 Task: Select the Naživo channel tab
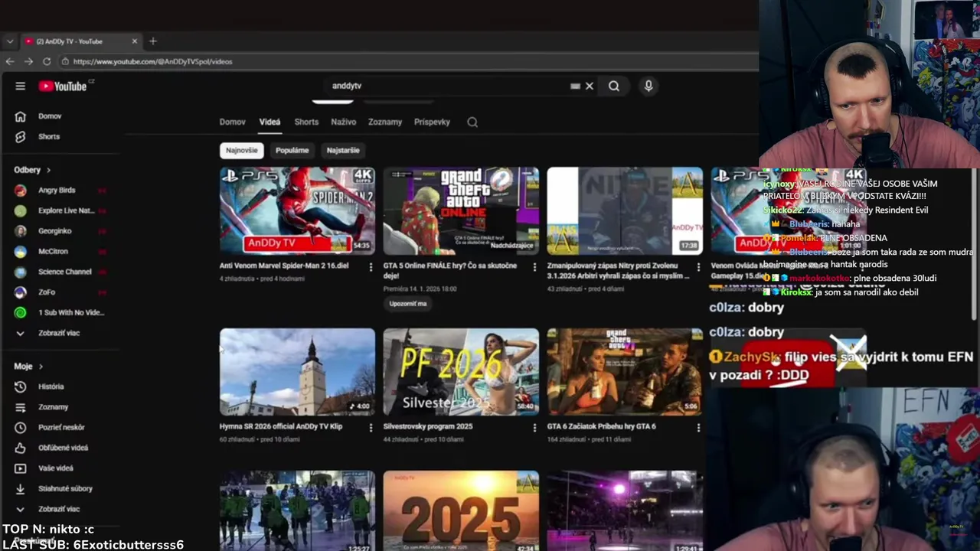[343, 122]
